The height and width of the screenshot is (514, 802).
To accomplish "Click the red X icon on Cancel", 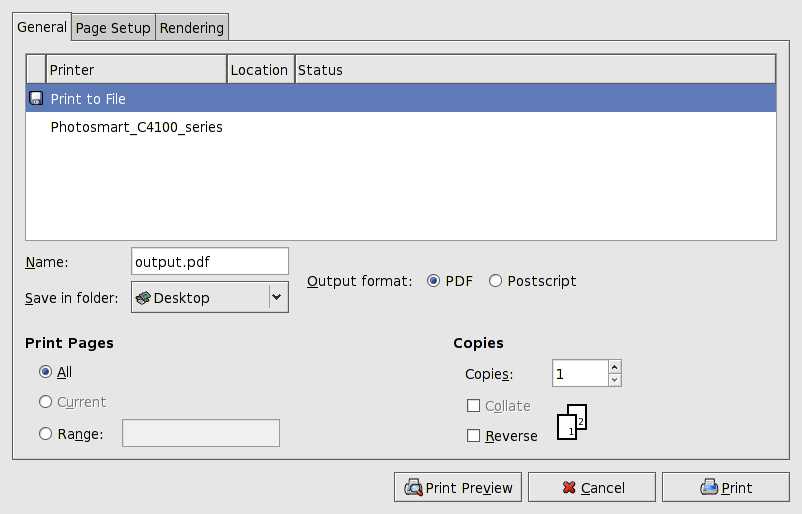I will [x=569, y=488].
